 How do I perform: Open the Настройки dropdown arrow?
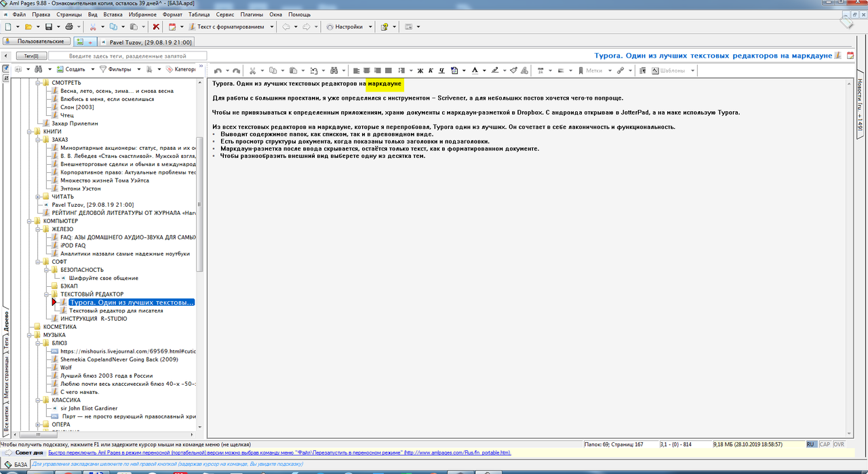[x=370, y=26]
